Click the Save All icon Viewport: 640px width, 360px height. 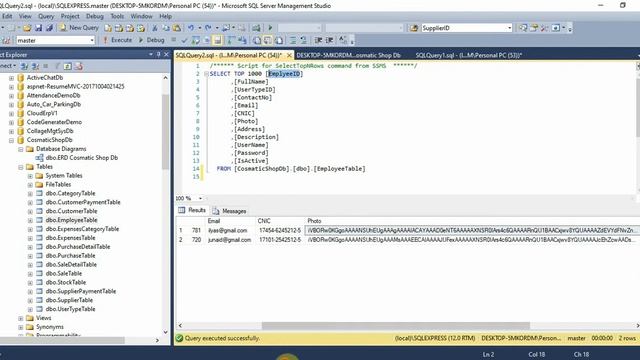(x=49, y=28)
